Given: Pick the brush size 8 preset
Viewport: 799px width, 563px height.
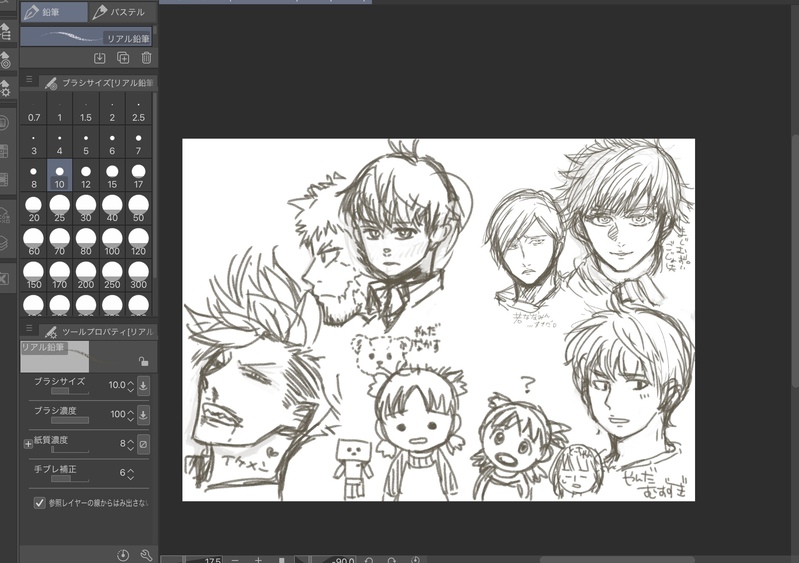Looking at the screenshot, I should (x=34, y=175).
